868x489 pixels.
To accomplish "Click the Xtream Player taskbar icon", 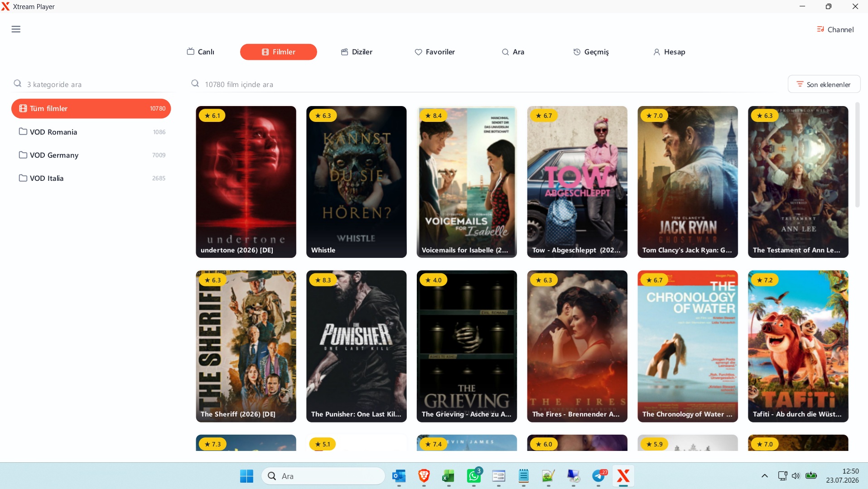I will pos(623,476).
